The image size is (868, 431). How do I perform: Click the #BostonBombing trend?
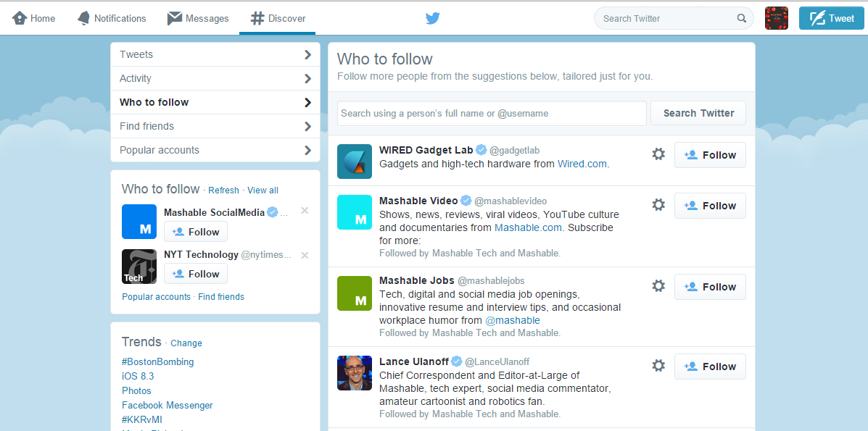(x=157, y=361)
